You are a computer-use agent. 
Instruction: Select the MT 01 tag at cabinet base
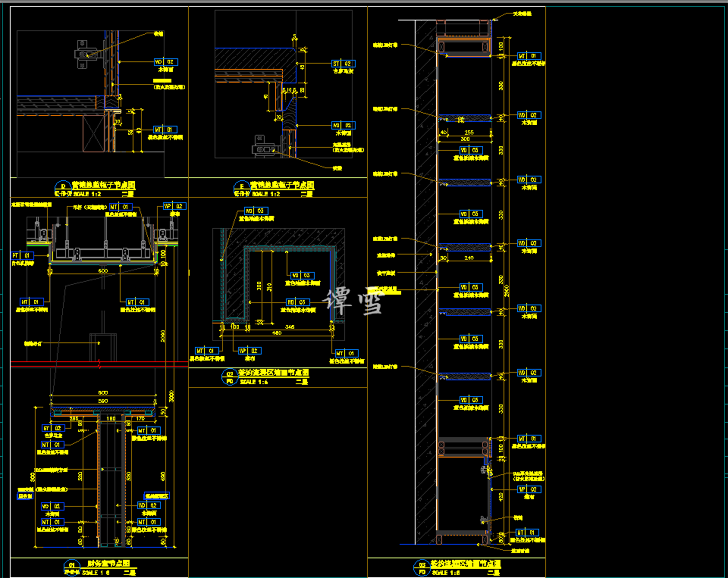pyautogui.click(x=527, y=533)
